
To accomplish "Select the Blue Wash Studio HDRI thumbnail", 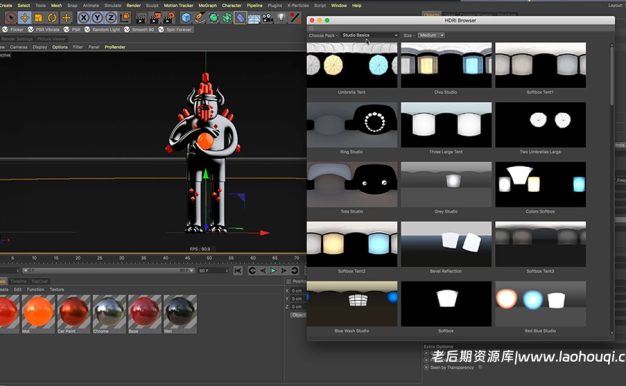I will coord(352,304).
